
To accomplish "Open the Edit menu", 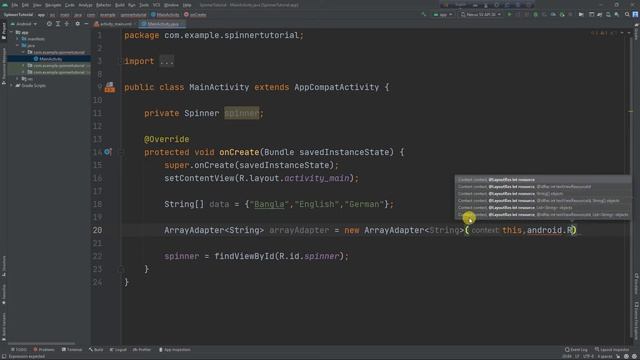I will (x=25, y=5).
